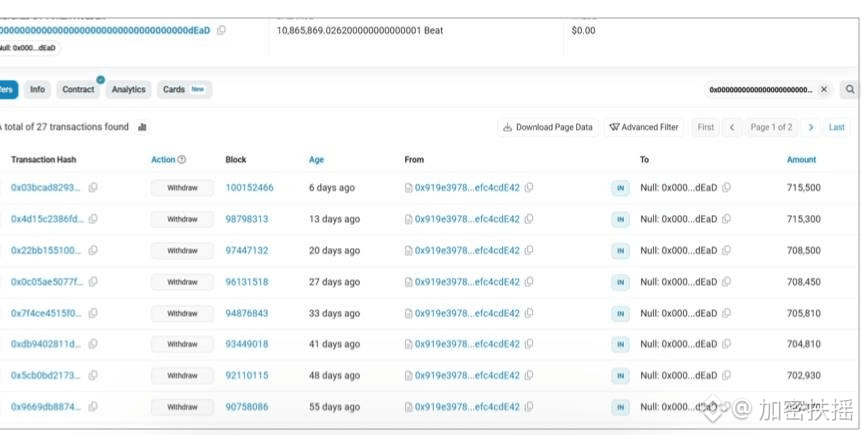861x435 pixels.
Task: Open transaction 0x7f4ce4515f0
Action: (x=46, y=313)
